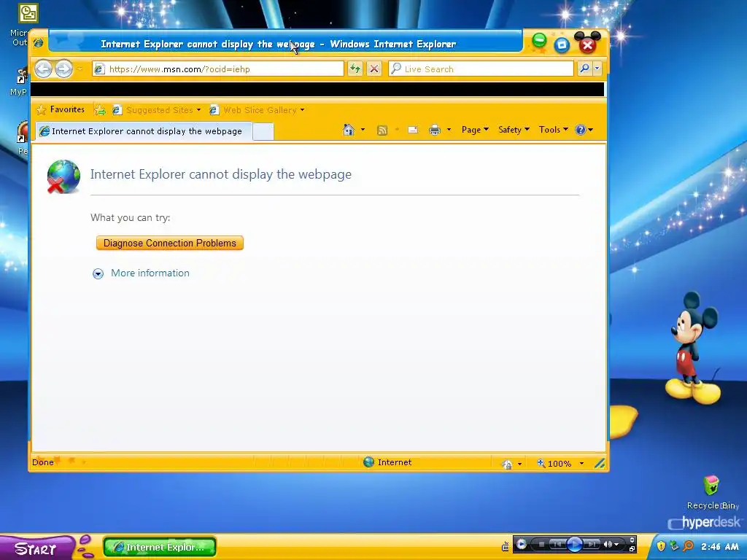747x560 pixels.
Task: Click into the Live Search box
Action: [x=481, y=69]
